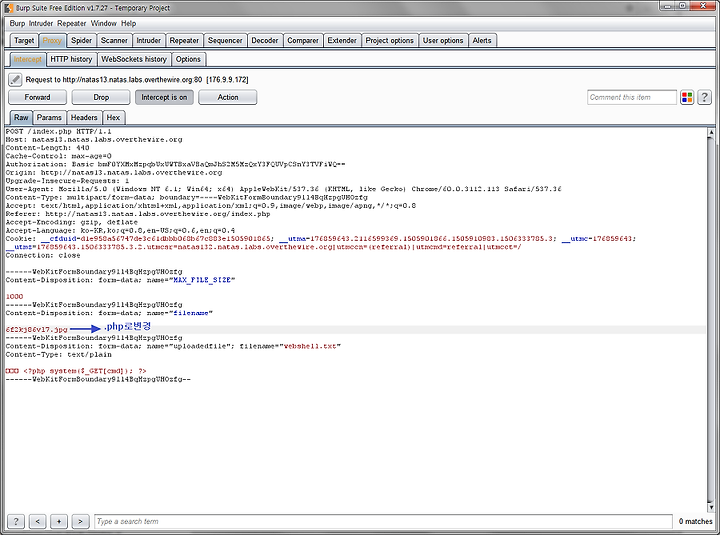This screenshot has height=535, width=720.
Task: Click the pencil edit target icon
Action: point(15,79)
